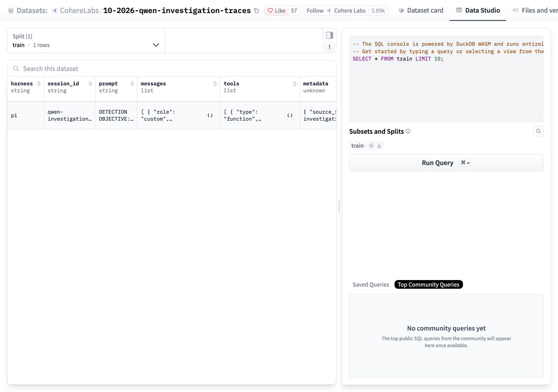The image size is (558, 392).
Task: Select the train split tag
Action: pyautogui.click(x=358, y=145)
